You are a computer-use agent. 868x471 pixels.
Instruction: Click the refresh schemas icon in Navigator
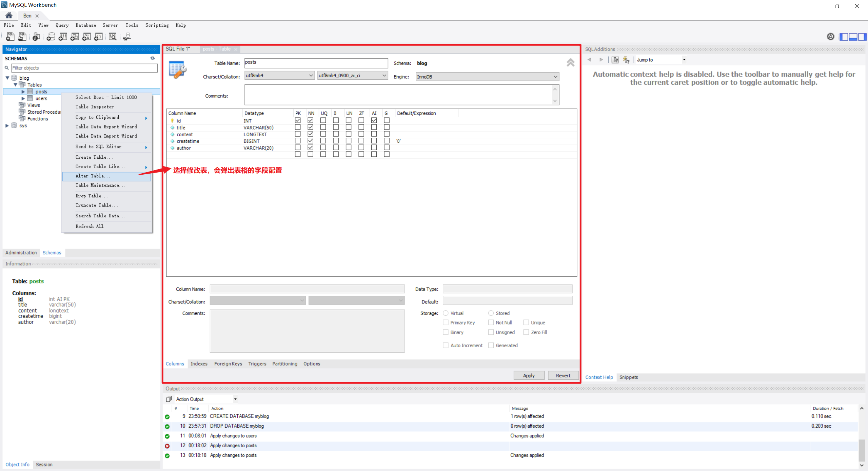pos(153,58)
